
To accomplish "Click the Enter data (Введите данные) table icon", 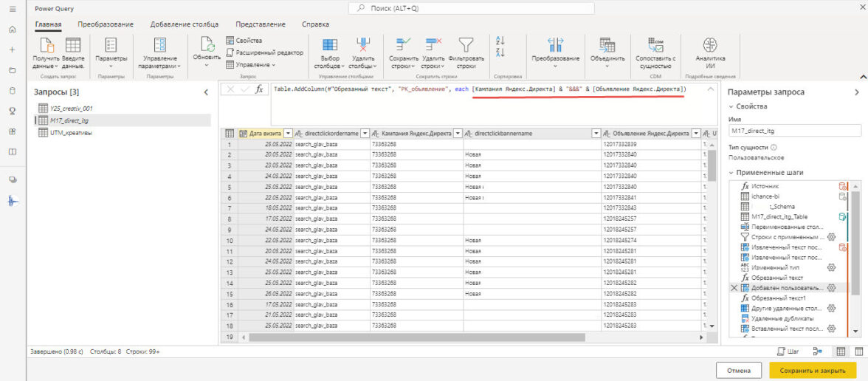I will click(x=73, y=45).
